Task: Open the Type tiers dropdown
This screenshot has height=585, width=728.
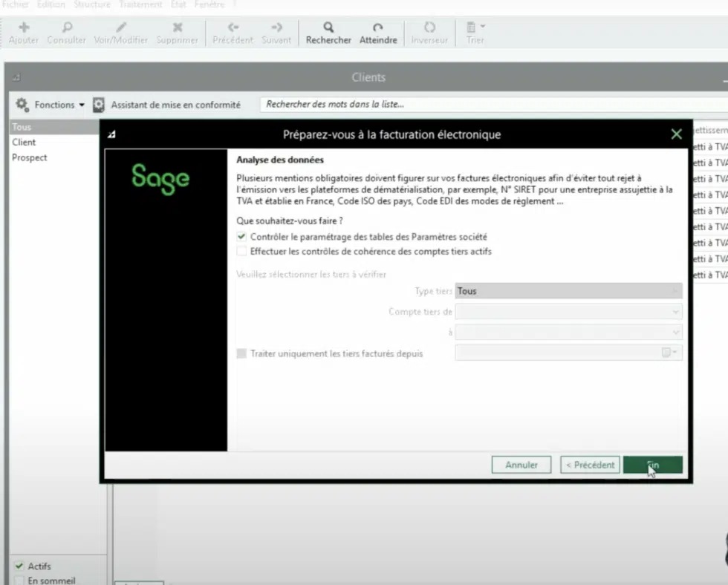Action: point(568,291)
